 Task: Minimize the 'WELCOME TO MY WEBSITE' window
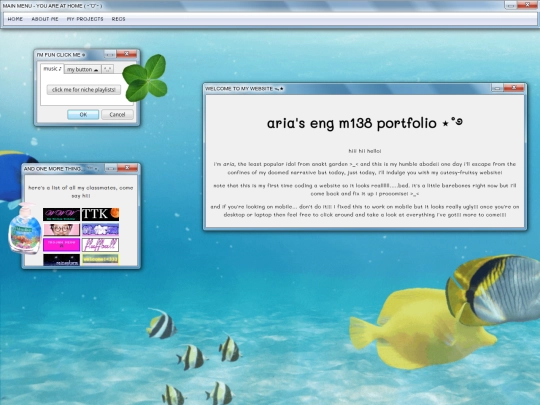(x=497, y=89)
